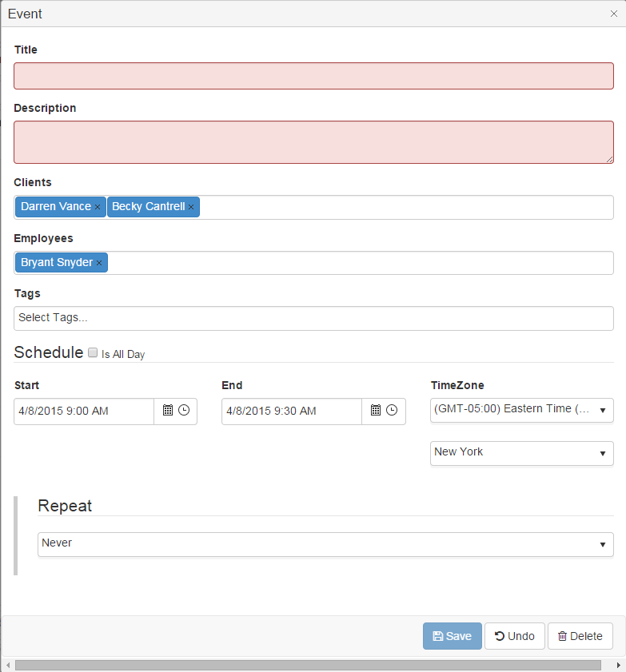
Task: Click the Save button
Action: click(x=452, y=636)
